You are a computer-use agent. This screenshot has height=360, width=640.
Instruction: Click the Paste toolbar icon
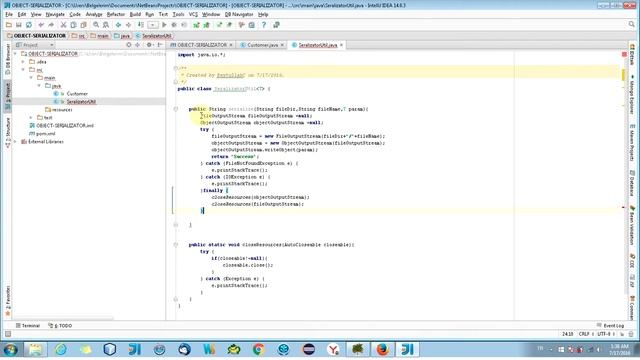[84, 25]
